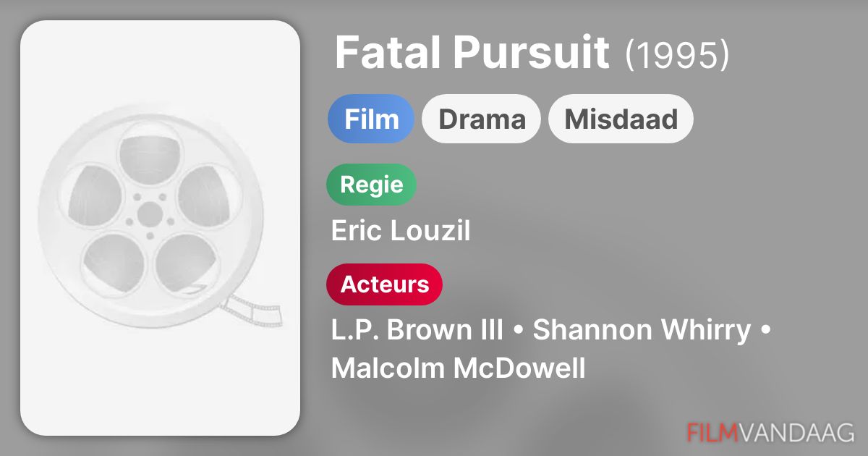Open actor L.P. Brown III
This screenshot has width=868, height=456.
click(417, 330)
